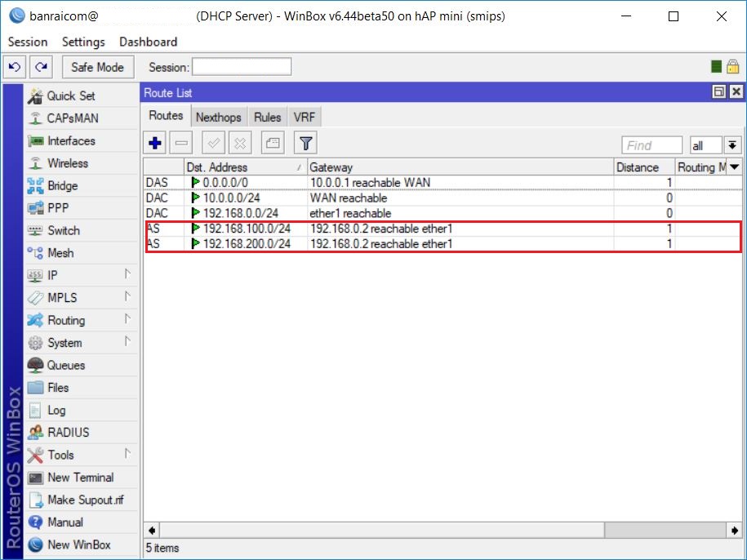Viewport: 747px width, 560px height.
Task: Close the Route List inner window
Action: 736,91
